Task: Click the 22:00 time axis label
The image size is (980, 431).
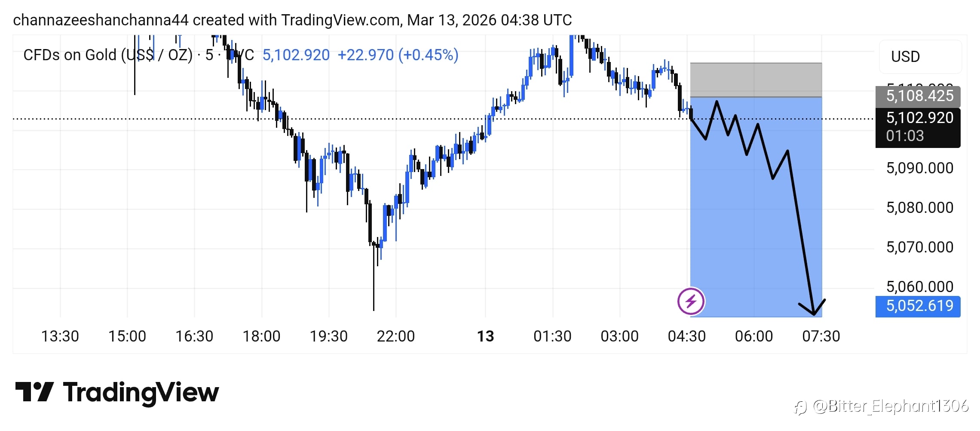Action: coord(395,336)
